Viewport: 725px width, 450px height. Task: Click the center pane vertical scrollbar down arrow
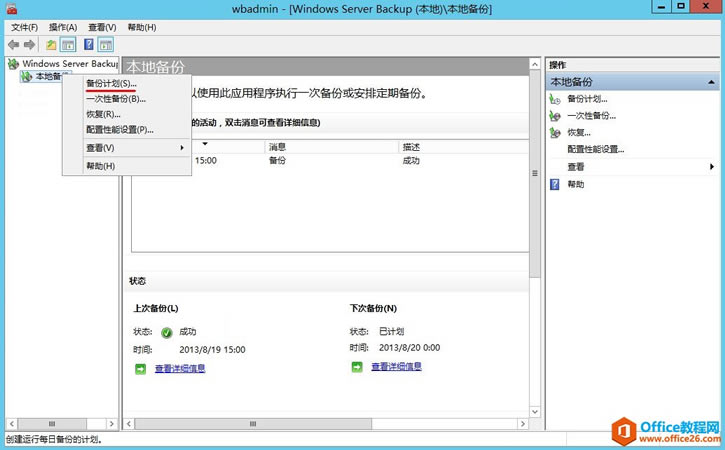click(x=535, y=412)
